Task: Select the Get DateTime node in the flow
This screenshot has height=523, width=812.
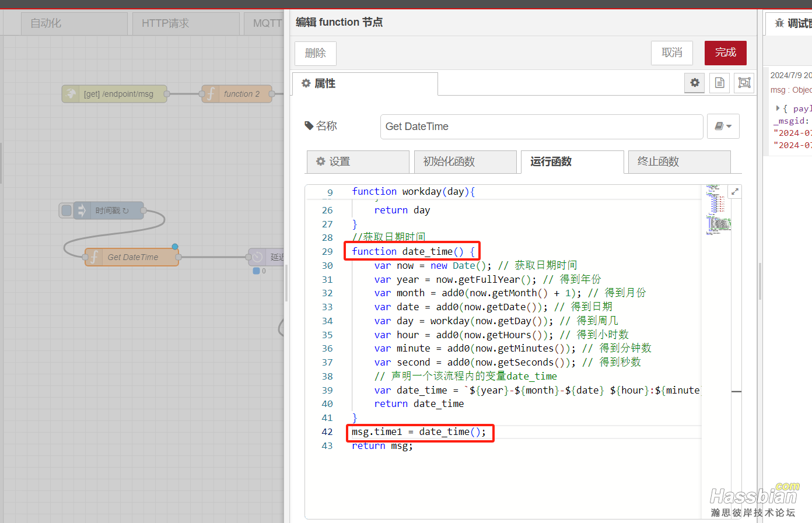Action: [x=132, y=257]
